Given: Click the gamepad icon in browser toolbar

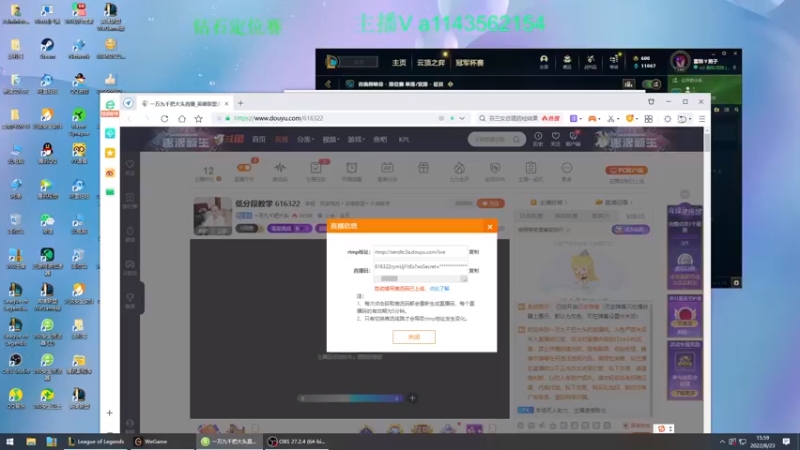Looking at the screenshot, I should click(x=592, y=118).
